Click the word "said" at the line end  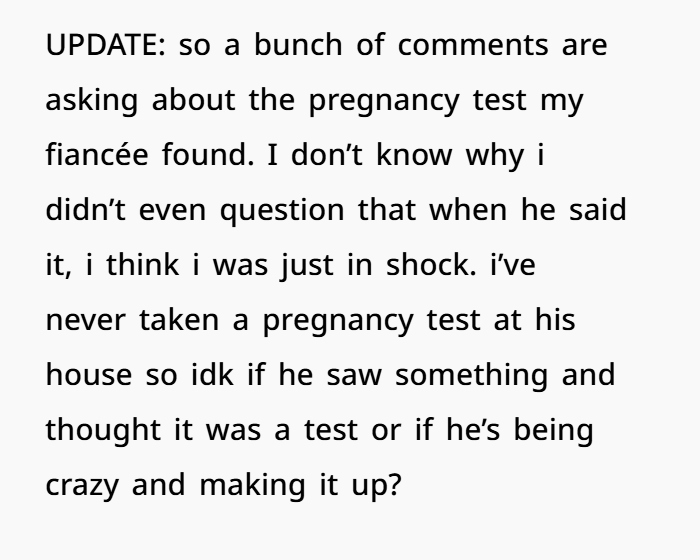point(597,212)
